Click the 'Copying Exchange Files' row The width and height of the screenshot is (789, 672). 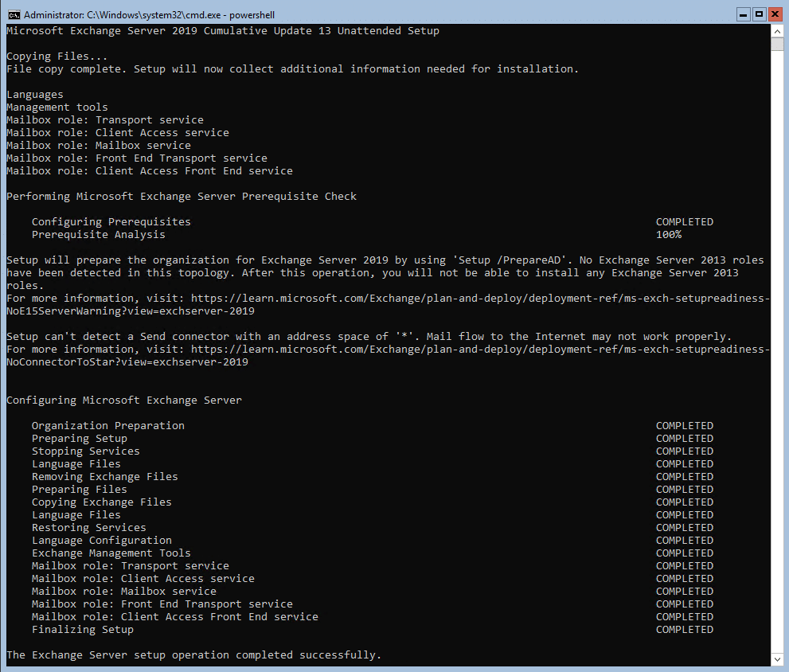pyautogui.click(x=373, y=502)
